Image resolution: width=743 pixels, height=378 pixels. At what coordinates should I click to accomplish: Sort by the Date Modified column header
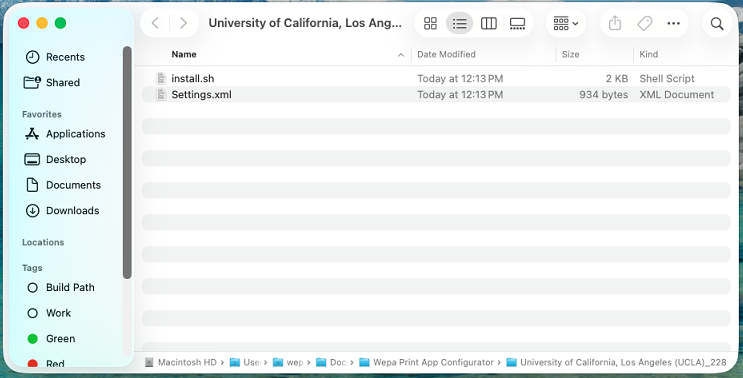(446, 54)
